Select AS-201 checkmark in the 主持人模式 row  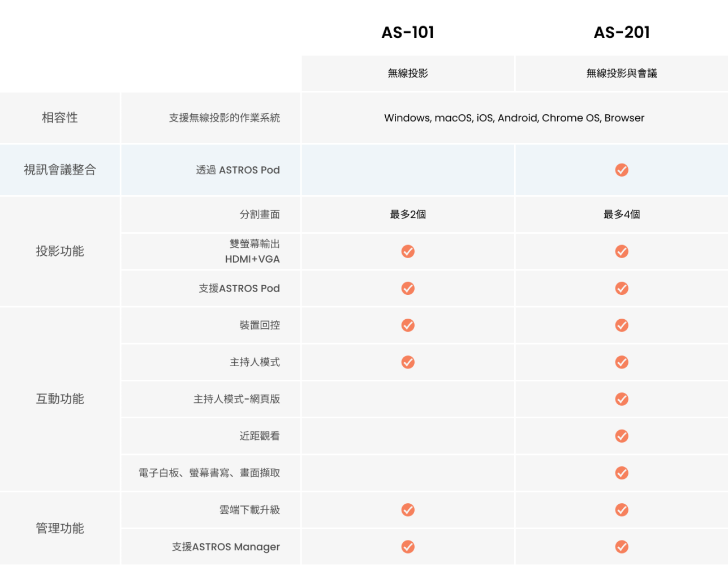[622, 362]
